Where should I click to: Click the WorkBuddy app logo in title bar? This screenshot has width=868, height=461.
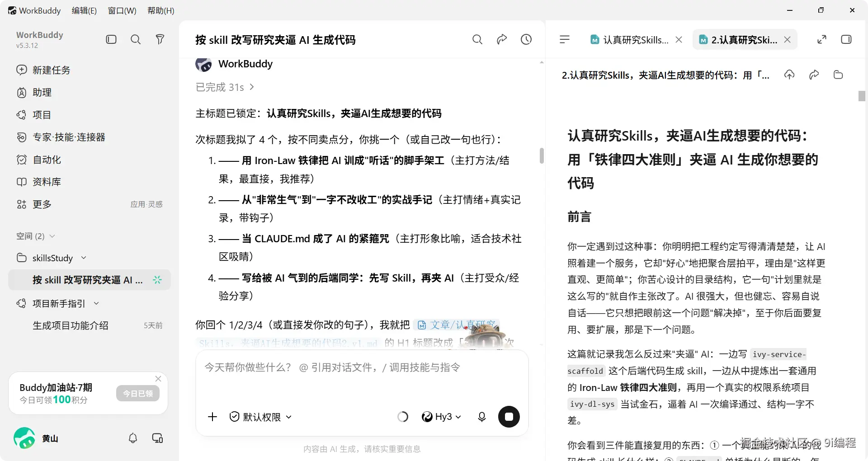tap(12, 10)
